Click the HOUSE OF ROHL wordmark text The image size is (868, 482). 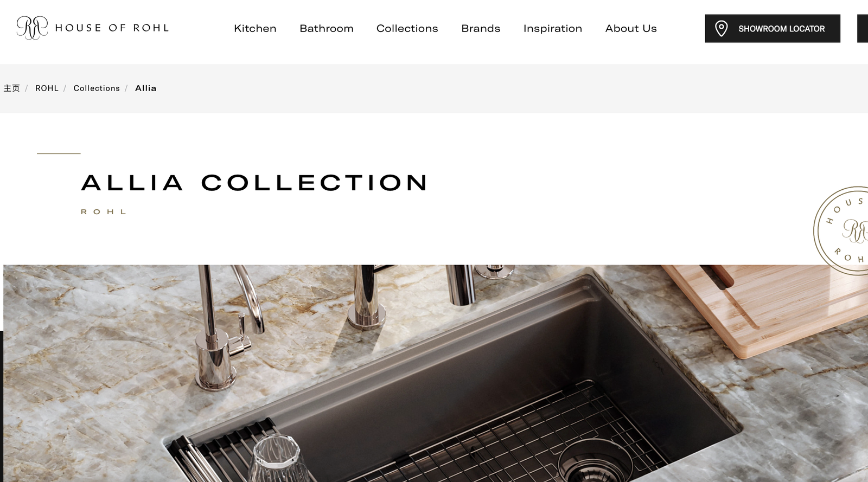[x=112, y=28]
